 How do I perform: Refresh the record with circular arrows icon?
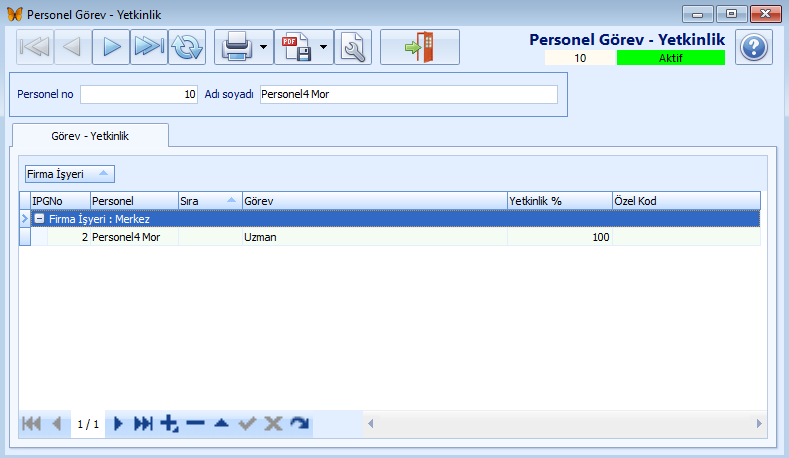click(x=187, y=47)
